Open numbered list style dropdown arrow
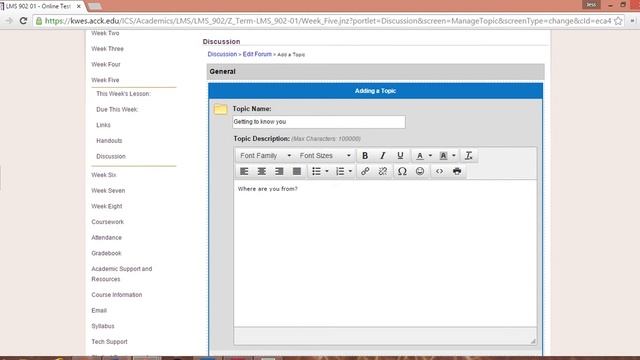This screenshot has height=360, width=640. pos(350,171)
